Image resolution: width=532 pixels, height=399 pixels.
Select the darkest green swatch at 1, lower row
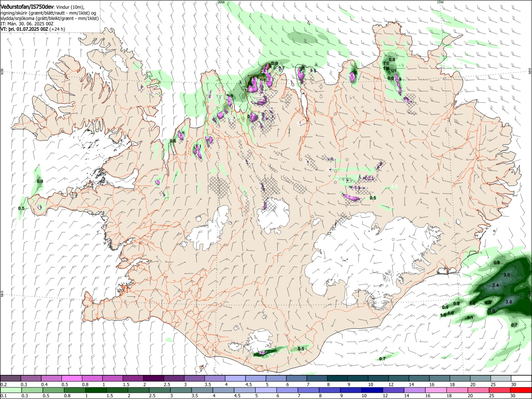tap(96, 390)
